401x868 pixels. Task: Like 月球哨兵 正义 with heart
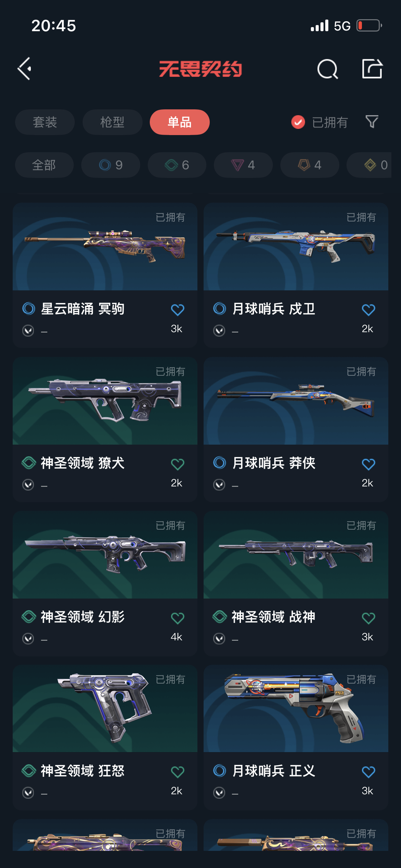click(368, 772)
